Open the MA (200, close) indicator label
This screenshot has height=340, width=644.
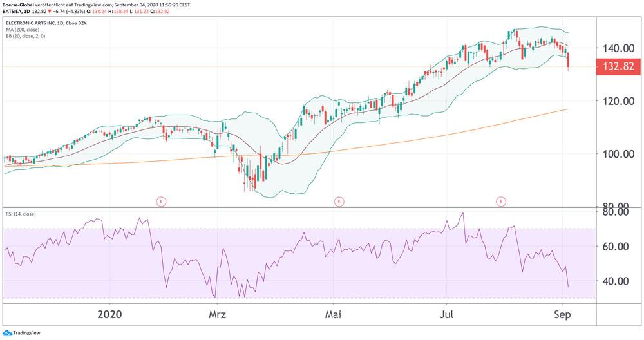pyautogui.click(x=23, y=30)
